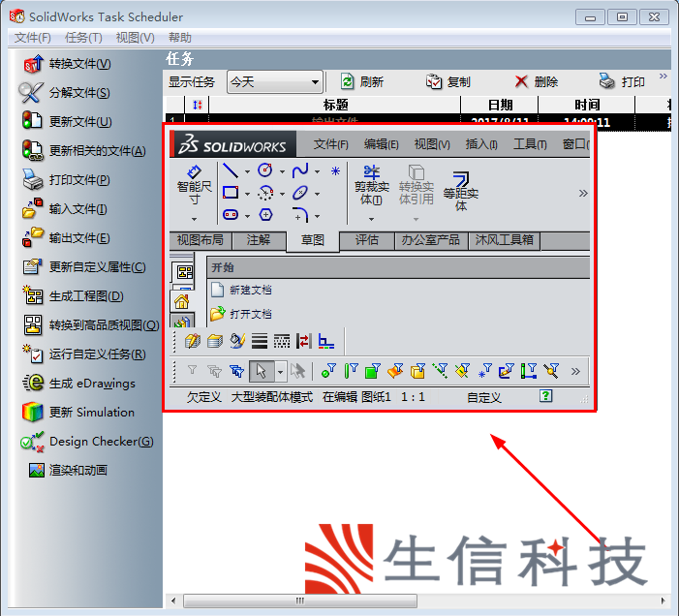
Task: Expand the Ellipse tool dropdown arrow
Action: point(317,194)
